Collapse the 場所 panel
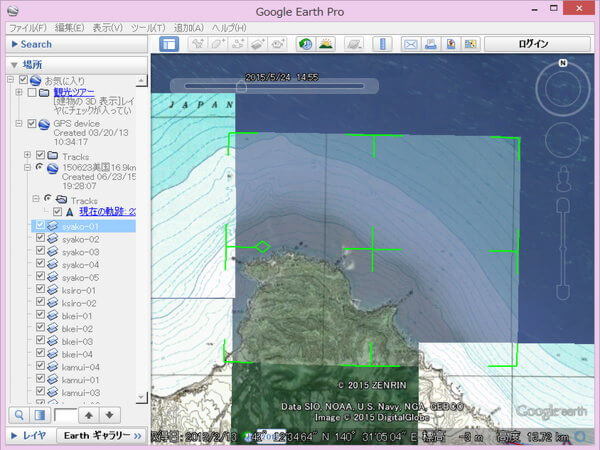Viewport: 600px width, 450px height. click(14, 65)
